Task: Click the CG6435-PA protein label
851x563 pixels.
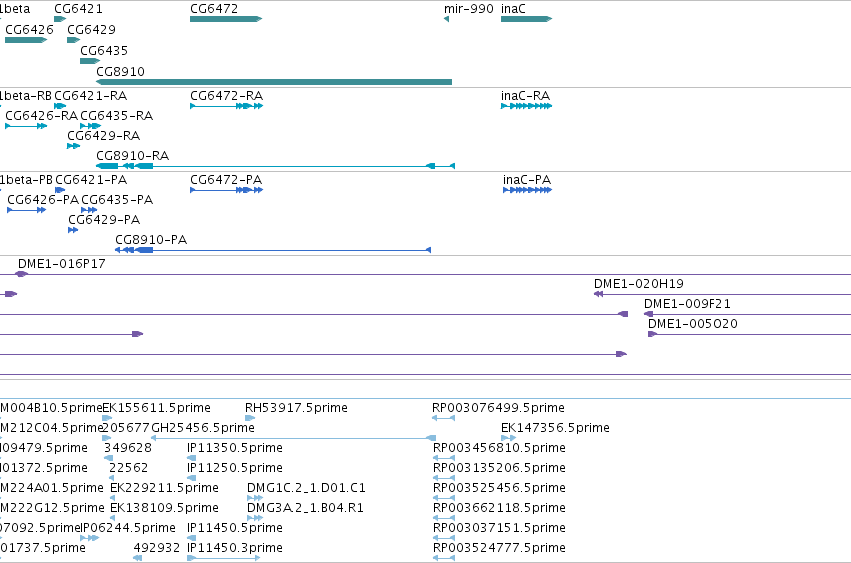Action: point(117,200)
